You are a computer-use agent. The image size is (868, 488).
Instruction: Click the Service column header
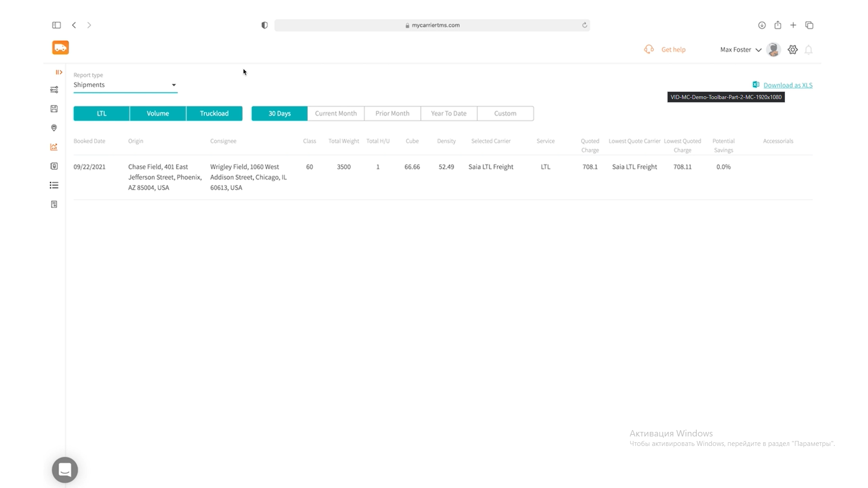545,141
